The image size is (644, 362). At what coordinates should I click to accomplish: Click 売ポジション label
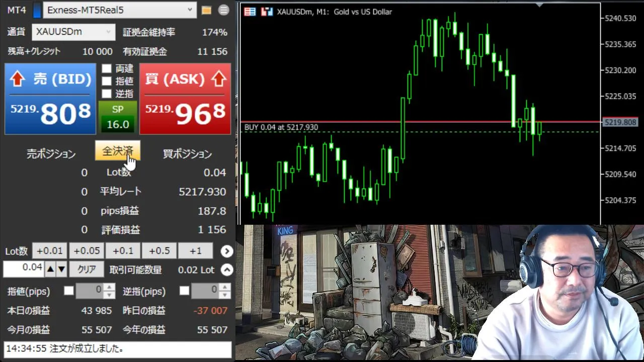pyautogui.click(x=51, y=154)
